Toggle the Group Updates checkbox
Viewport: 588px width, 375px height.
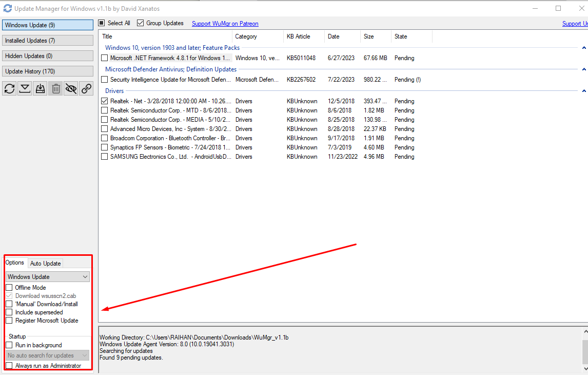coord(141,23)
